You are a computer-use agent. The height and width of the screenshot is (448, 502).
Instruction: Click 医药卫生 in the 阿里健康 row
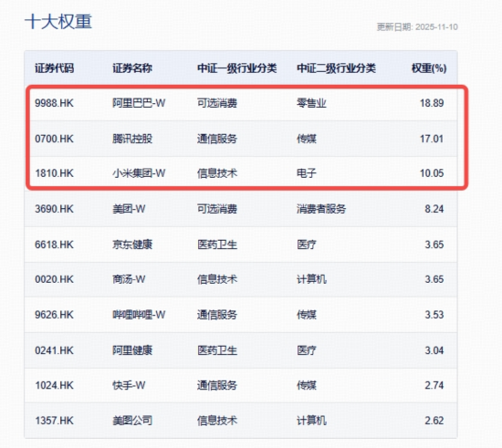217,350
